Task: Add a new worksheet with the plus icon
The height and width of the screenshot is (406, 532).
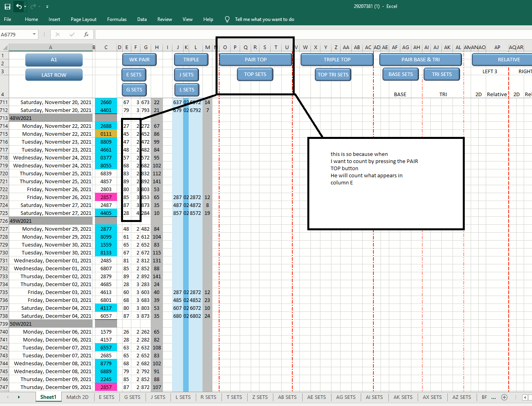Action: [x=504, y=397]
